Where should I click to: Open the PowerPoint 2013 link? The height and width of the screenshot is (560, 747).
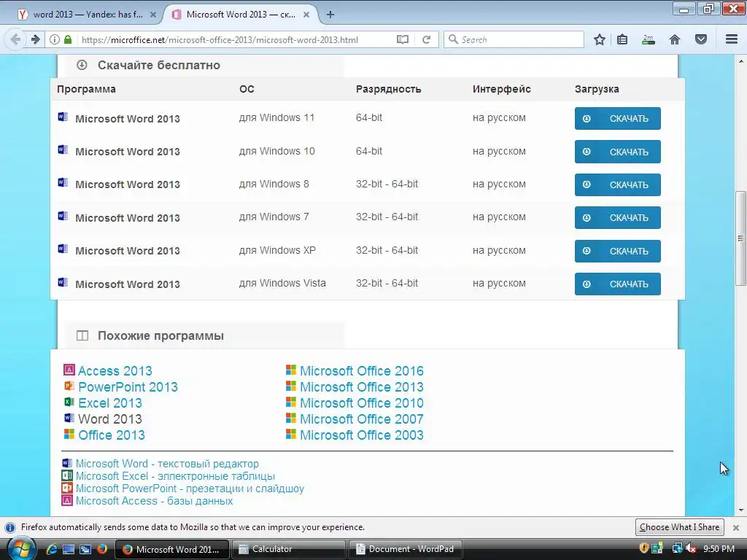tap(128, 386)
